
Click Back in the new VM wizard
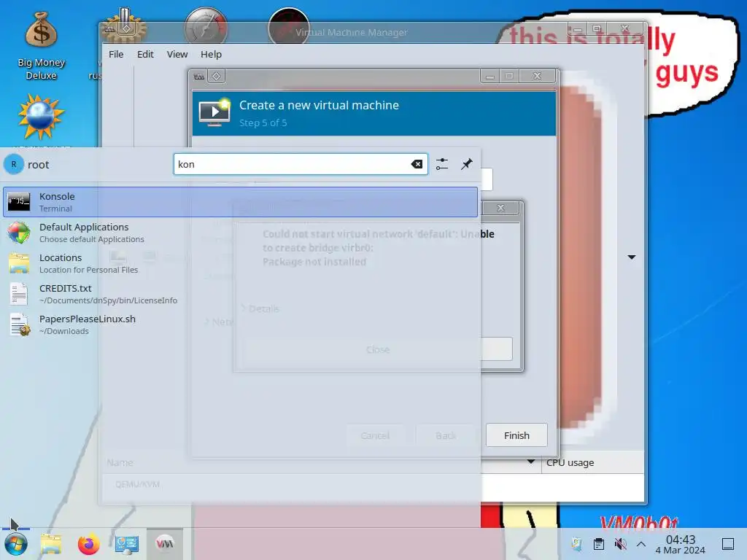pos(446,435)
